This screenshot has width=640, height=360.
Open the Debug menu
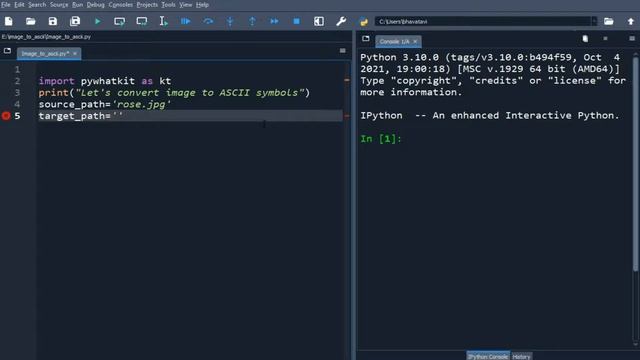tap(96, 5)
